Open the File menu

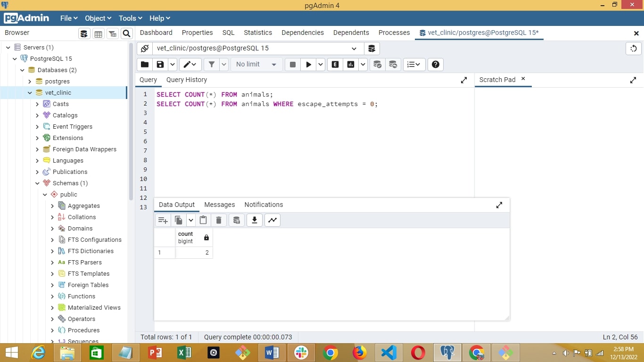(x=69, y=18)
